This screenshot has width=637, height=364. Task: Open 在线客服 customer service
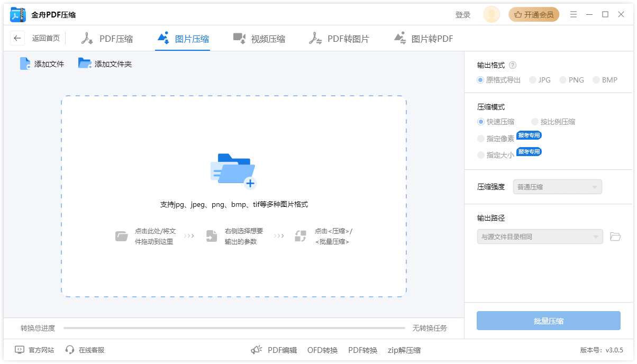point(85,350)
